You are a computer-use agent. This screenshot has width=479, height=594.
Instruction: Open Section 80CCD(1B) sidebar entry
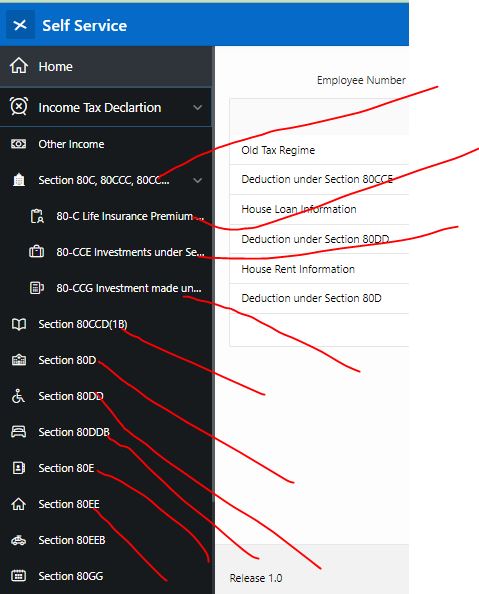point(106,324)
